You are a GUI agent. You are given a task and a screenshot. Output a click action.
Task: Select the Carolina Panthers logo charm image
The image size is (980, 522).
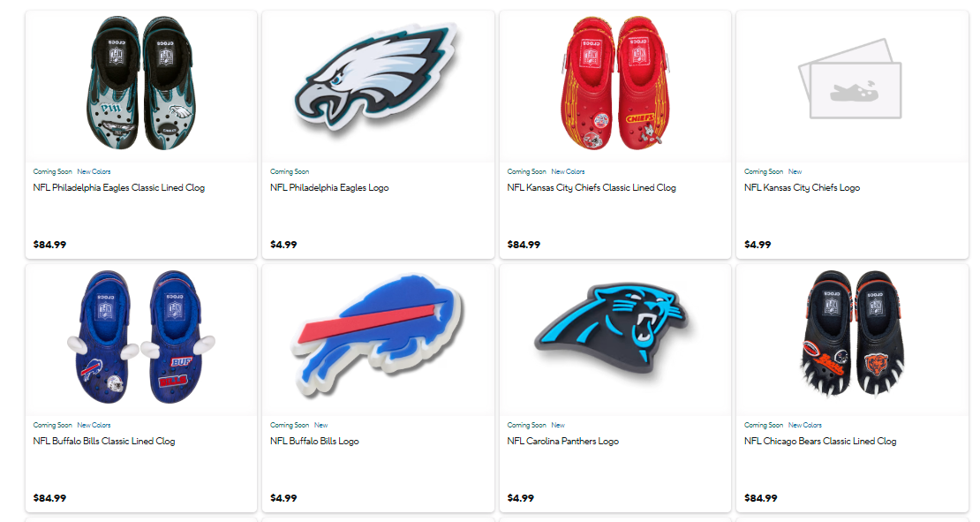point(614,331)
